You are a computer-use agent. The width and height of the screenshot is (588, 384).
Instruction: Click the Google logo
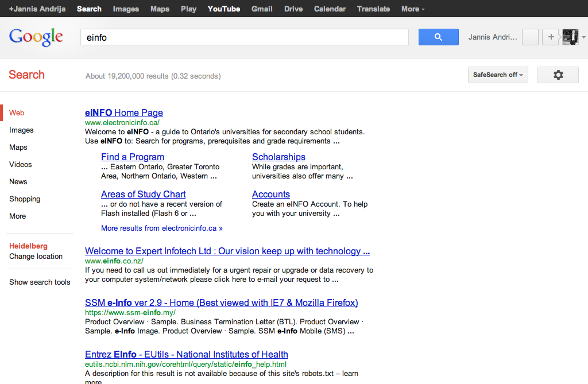36,37
